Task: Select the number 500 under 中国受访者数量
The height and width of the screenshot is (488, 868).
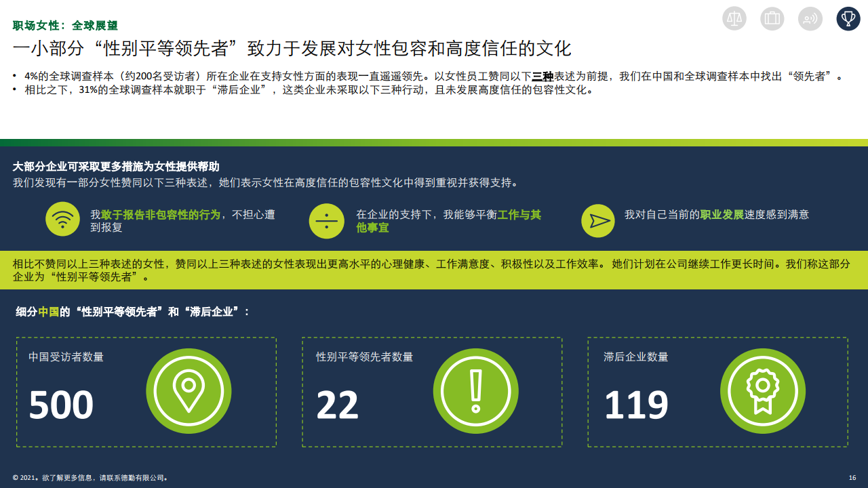Action: click(x=61, y=405)
